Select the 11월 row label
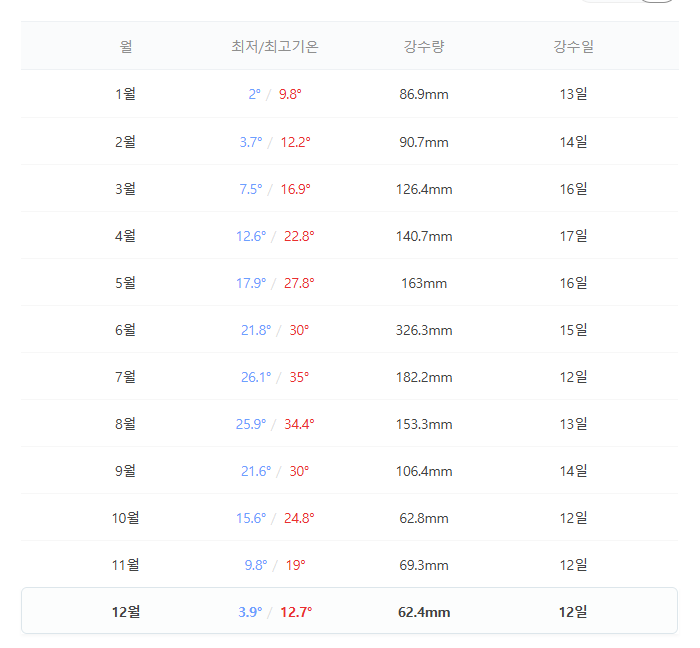This screenshot has width=700, height=648. [x=125, y=565]
